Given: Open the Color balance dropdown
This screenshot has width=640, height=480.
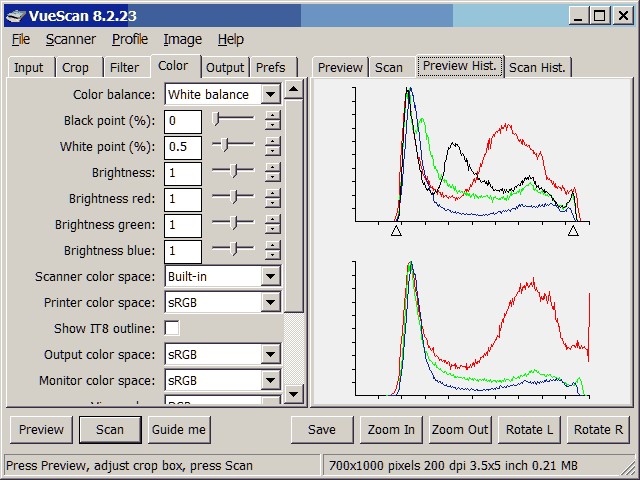Looking at the screenshot, I should coord(270,95).
